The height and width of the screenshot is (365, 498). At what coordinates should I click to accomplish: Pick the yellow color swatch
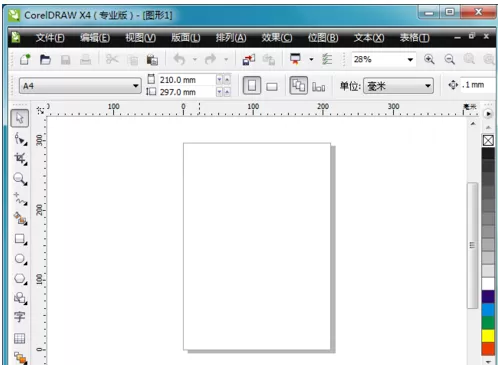(x=488, y=336)
